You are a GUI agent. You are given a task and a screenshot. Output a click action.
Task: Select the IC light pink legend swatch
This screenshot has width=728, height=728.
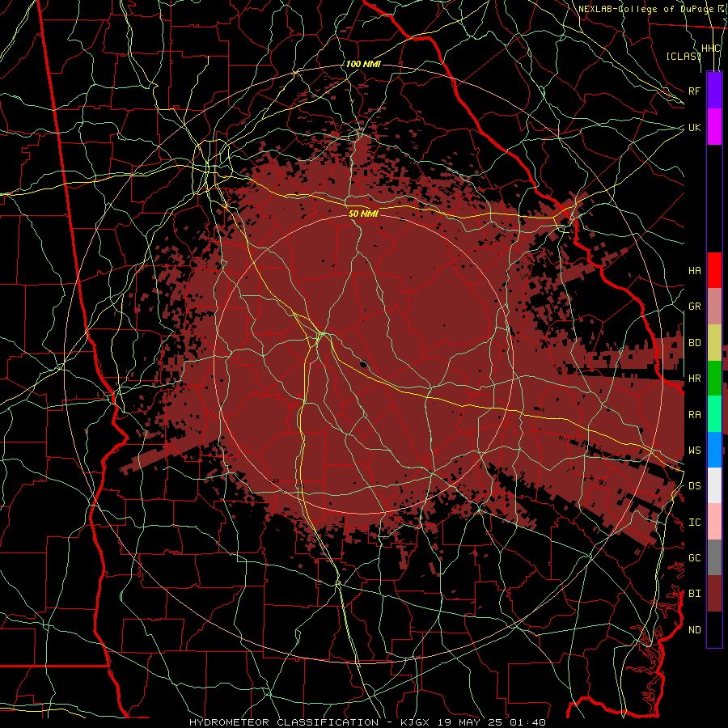tap(714, 522)
